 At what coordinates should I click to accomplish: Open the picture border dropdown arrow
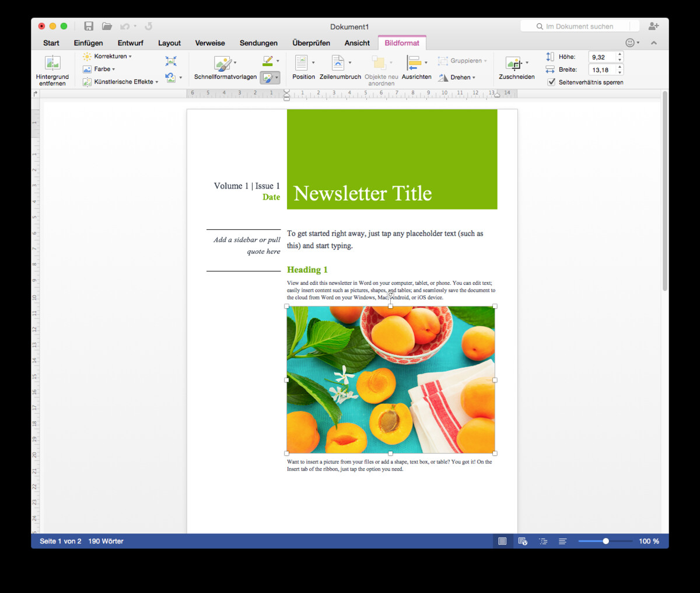coord(277,61)
